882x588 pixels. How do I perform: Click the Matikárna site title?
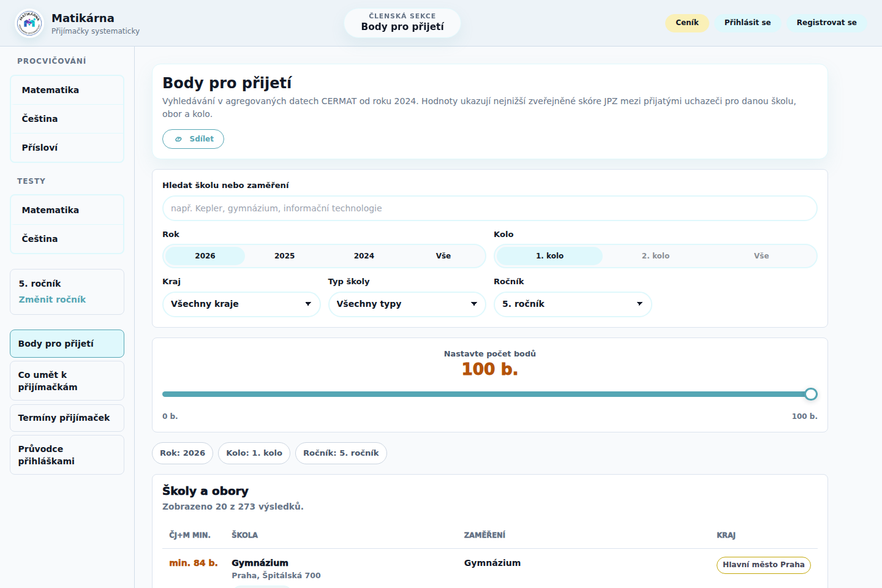pyautogui.click(x=83, y=18)
